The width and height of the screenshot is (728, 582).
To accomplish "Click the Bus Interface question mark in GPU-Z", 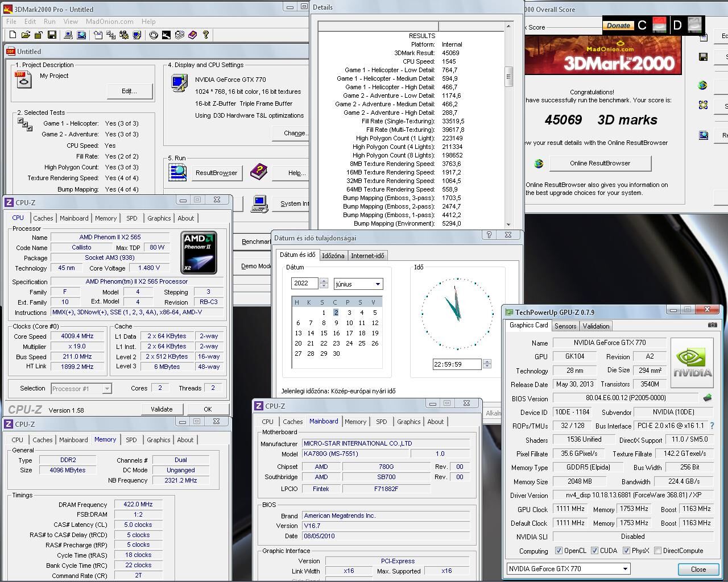I will 712,426.
